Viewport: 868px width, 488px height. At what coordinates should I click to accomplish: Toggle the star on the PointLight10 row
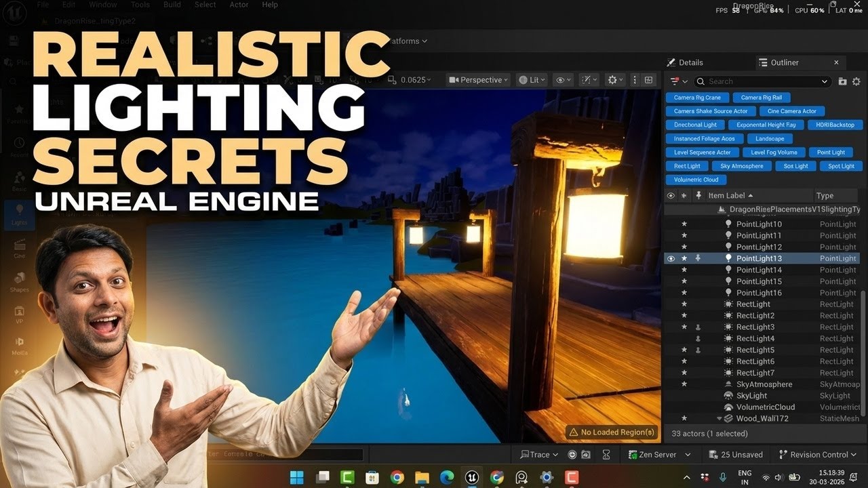(684, 224)
